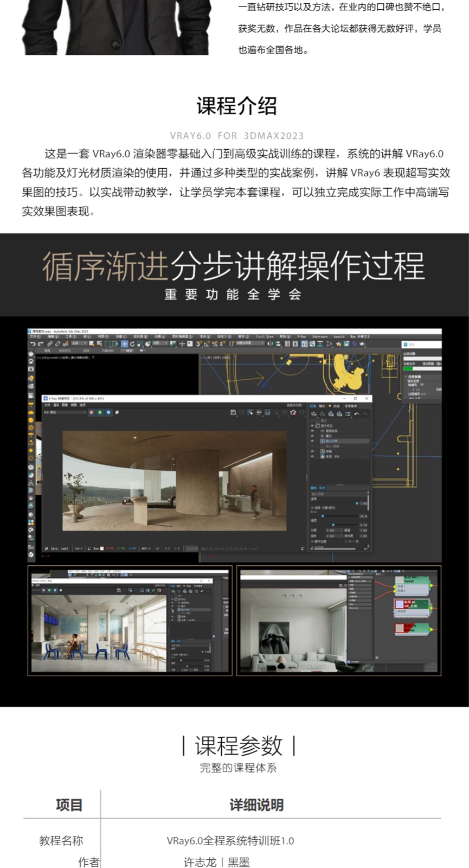This screenshot has width=469, height=868.
Task: Toggle the blue channel circle in frame buffer
Action: (x=108, y=412)
